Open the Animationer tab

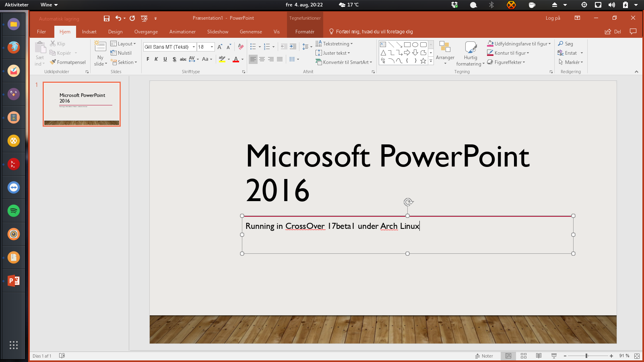coord(182,32)
